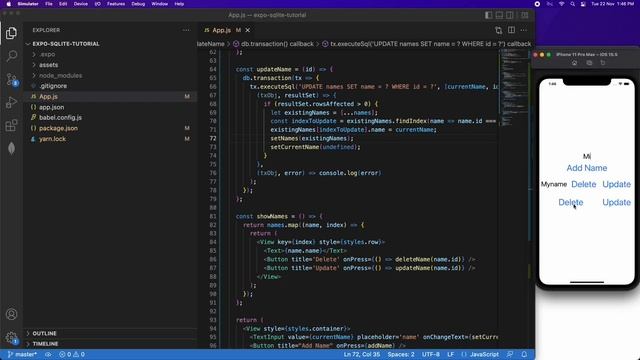Open the Simulator File menu
Viewport: 640px width, 360px height.
coord(49,4)
